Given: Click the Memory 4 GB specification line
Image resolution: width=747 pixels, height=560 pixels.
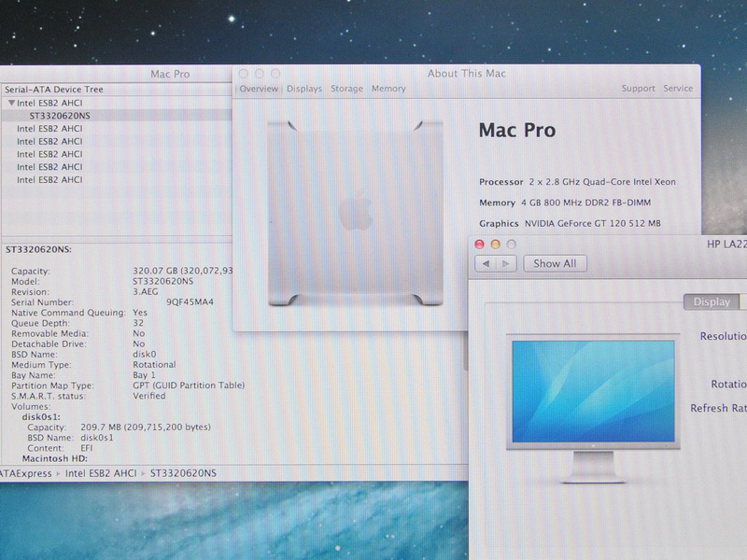Looking at the screenshot, I should click(x=565, y=203).
